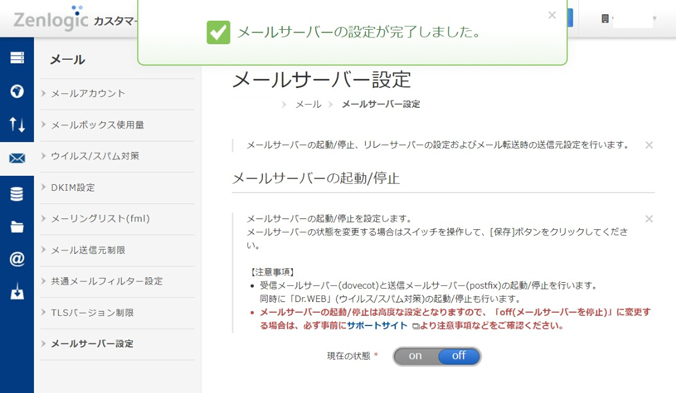Click the メールサーバーの起動/停止 section heading
This screenshot has width=676, height=393.
316,178
